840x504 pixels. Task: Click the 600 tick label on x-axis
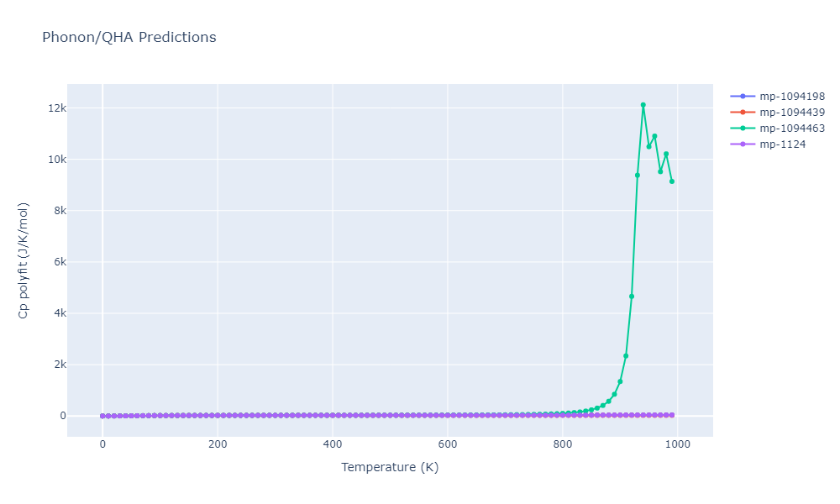coord(448,444)
